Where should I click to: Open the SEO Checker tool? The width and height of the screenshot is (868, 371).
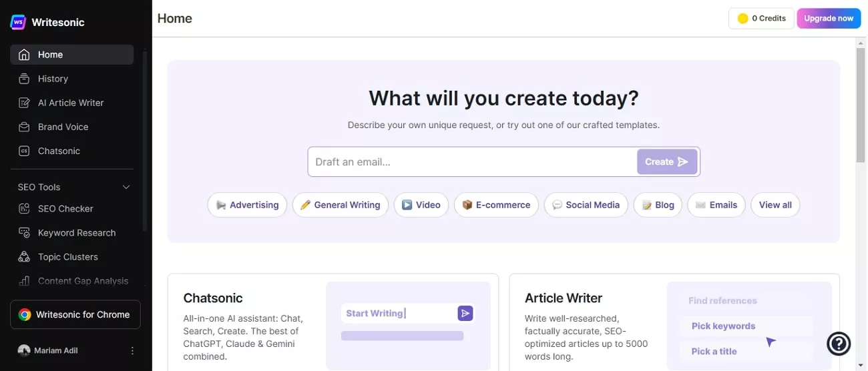coord(65,209)
